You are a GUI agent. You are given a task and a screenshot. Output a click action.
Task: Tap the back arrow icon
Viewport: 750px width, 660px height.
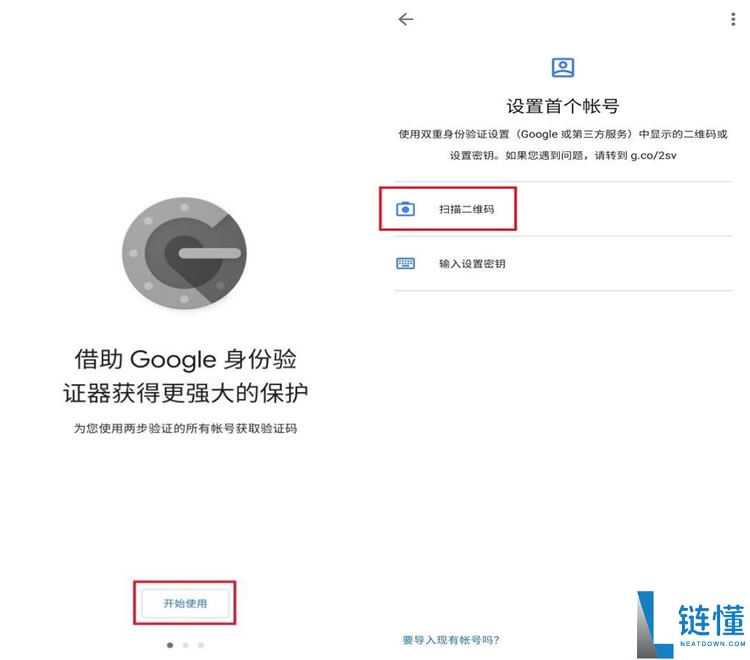point(406,19)
